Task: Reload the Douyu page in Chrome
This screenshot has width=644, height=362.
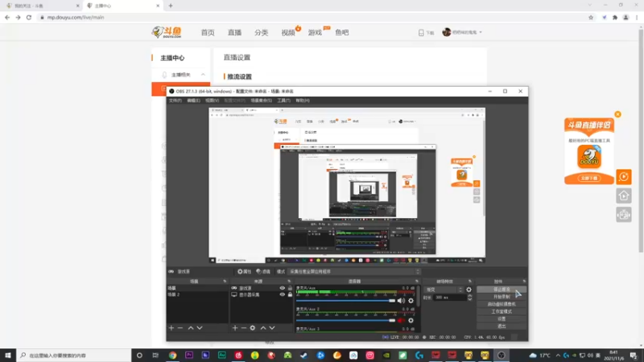Action: [x=29, y=18]
